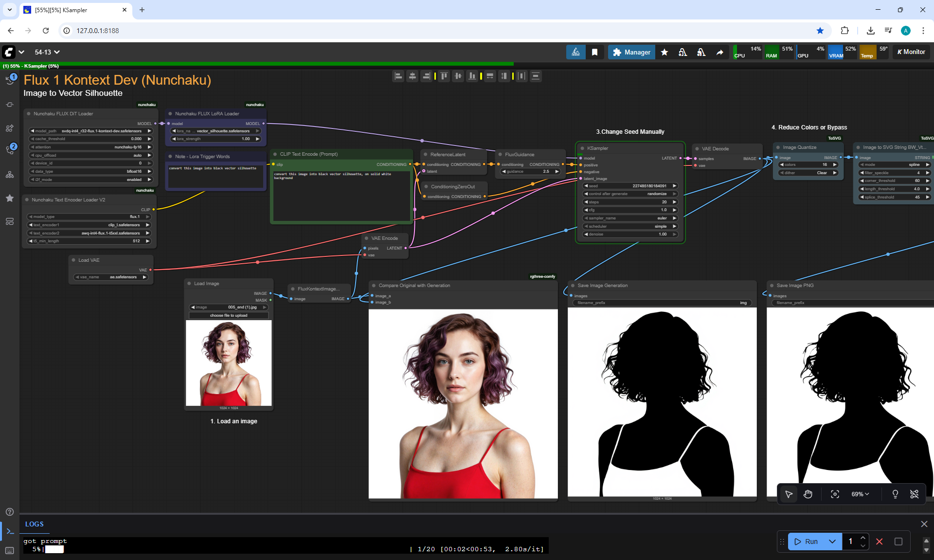934x560 pixels.
Task: Toggle link visibility icon
Action: click(x=915, y=494)
